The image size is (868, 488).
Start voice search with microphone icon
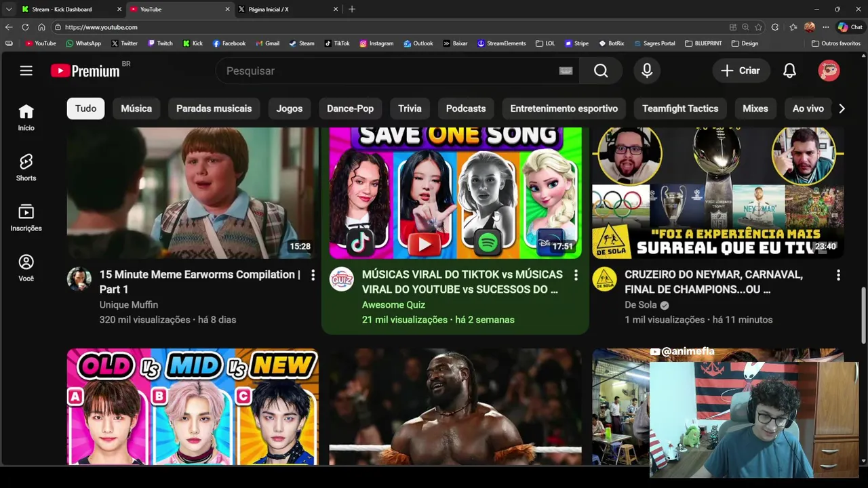click(x=647, y=70)
